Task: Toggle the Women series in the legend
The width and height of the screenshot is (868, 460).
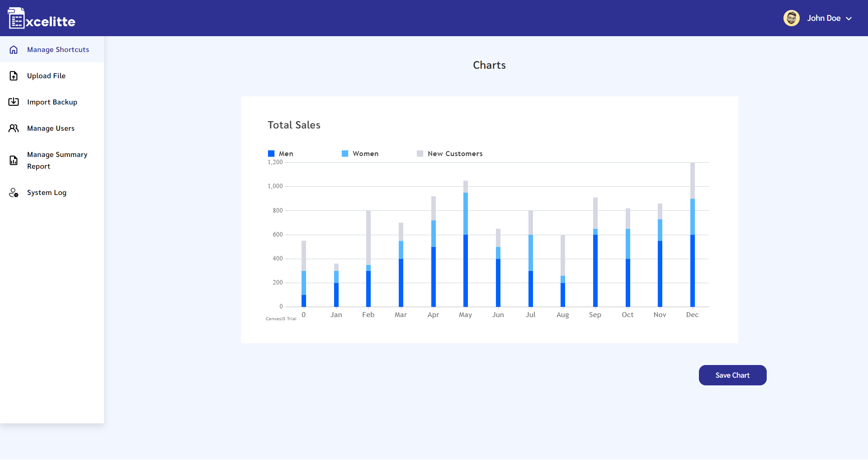Action: 360,154
